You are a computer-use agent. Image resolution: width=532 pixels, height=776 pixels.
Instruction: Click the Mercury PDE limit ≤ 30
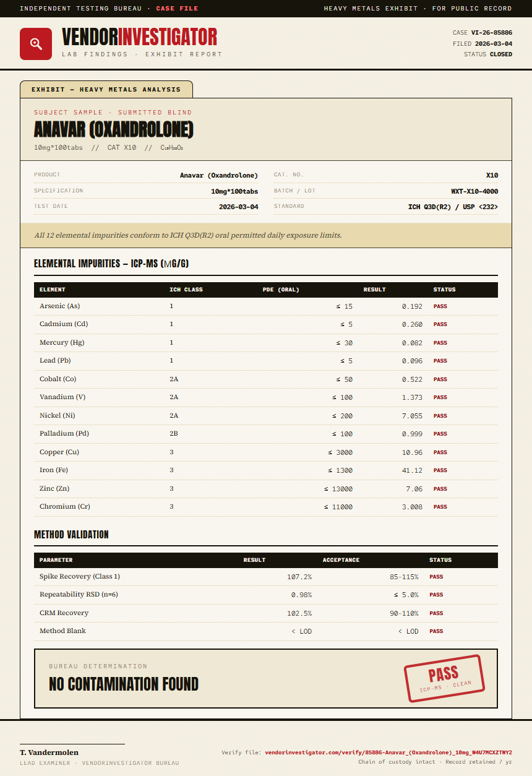click(x=345, y=343)
